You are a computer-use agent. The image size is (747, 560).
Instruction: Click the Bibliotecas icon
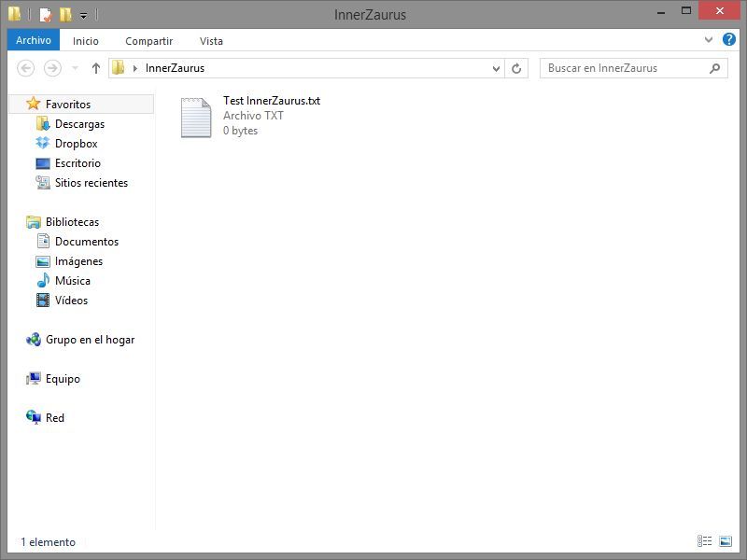[34, 222]
